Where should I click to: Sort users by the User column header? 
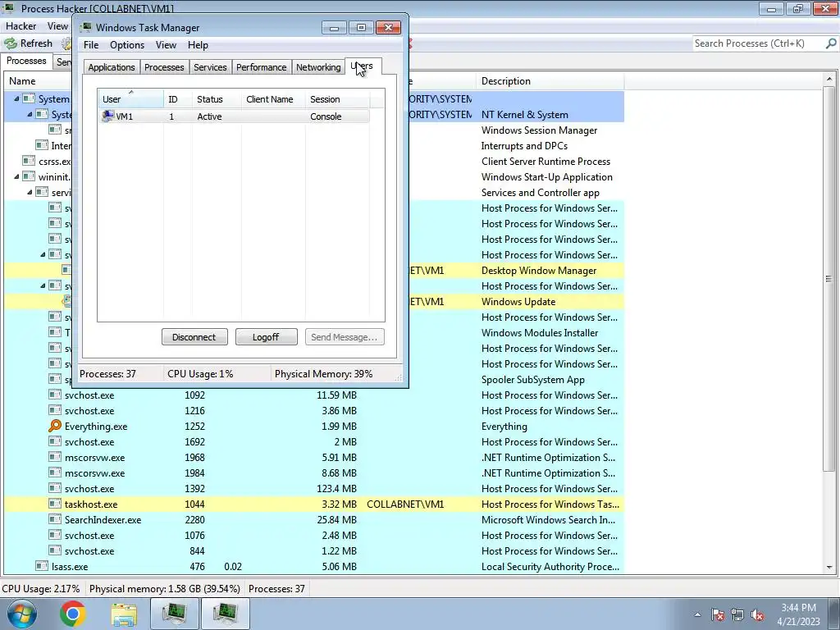click(x=130, y=99)
